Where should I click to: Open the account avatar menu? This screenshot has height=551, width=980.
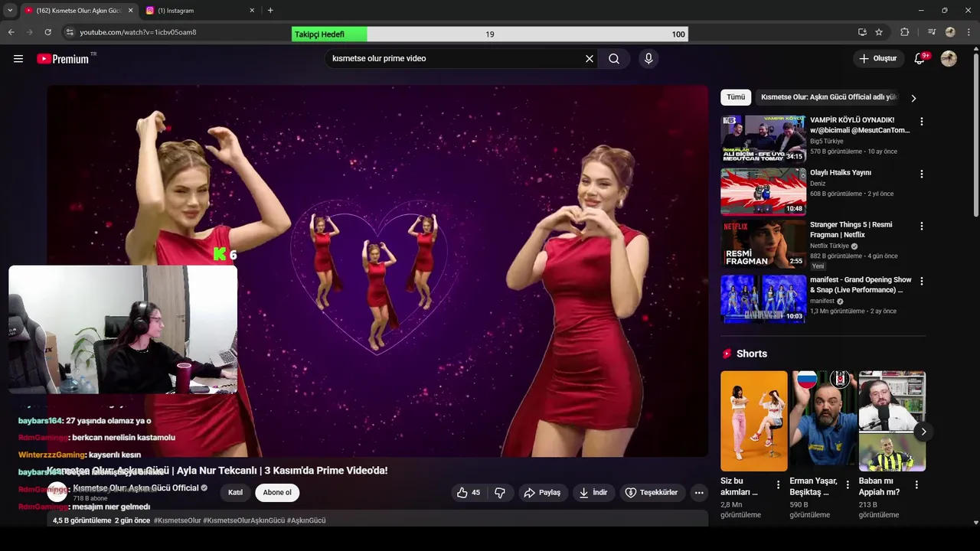click(949, 58)
